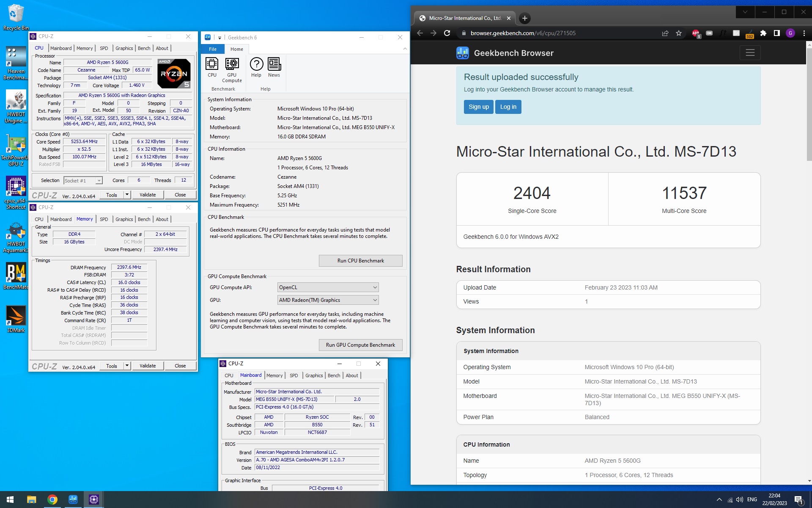The height and width of the screenshot is (508, 812).
Task: Open Chrome profile avatar G
Action: [x=790, y=33]
